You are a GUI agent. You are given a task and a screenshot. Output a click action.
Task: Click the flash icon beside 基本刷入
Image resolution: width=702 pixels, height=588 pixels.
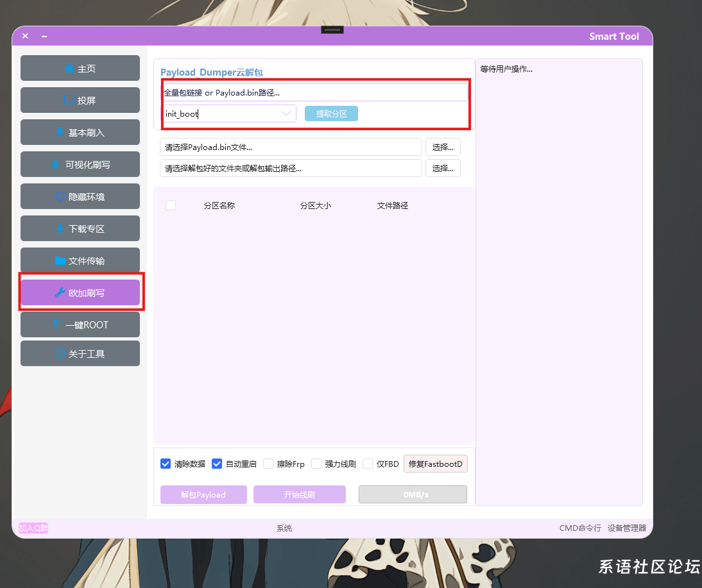coord(60,132)
